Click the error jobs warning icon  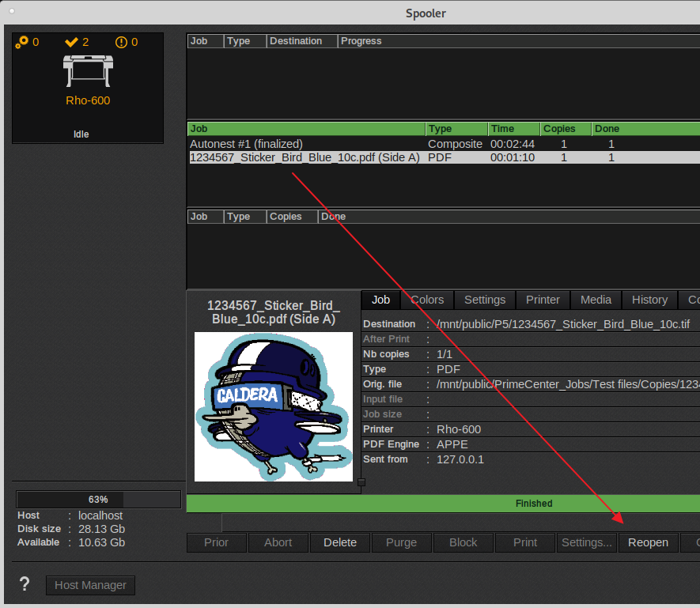tap(121, 42)
